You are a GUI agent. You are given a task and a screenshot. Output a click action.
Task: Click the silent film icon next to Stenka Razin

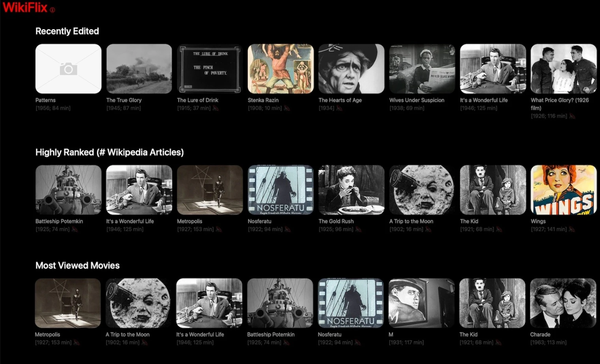pos(286,108)
